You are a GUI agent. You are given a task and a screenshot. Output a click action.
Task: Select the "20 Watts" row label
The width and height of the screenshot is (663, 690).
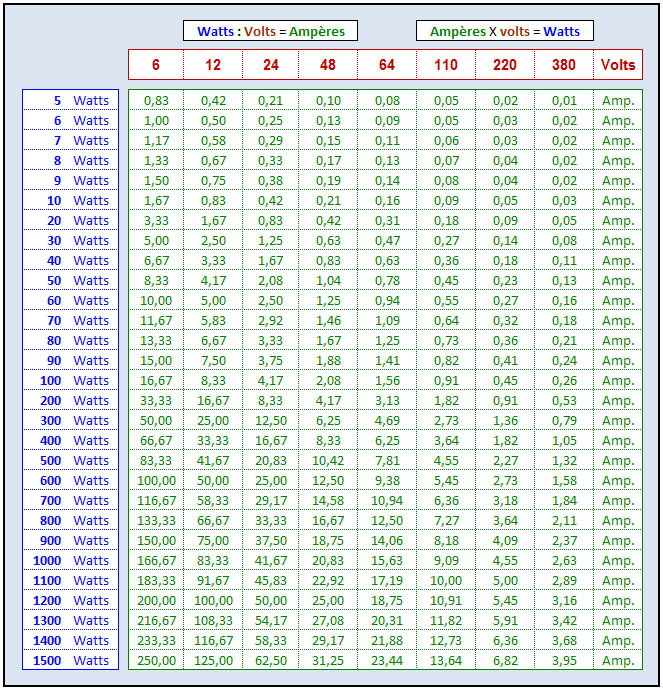70,220
